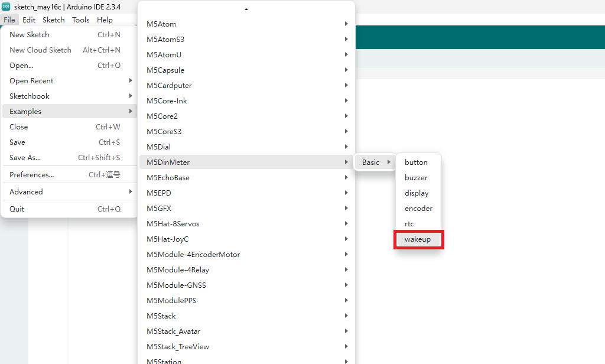
Task: Expand M5Hat-JoyC examples
Action: (x=246, y=239)
